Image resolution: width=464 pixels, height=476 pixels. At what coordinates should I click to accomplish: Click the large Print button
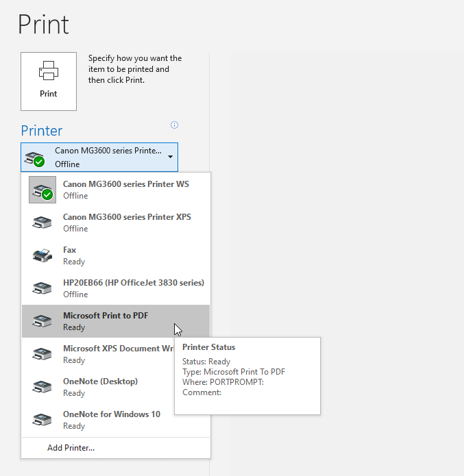click(x=49, y=82)
